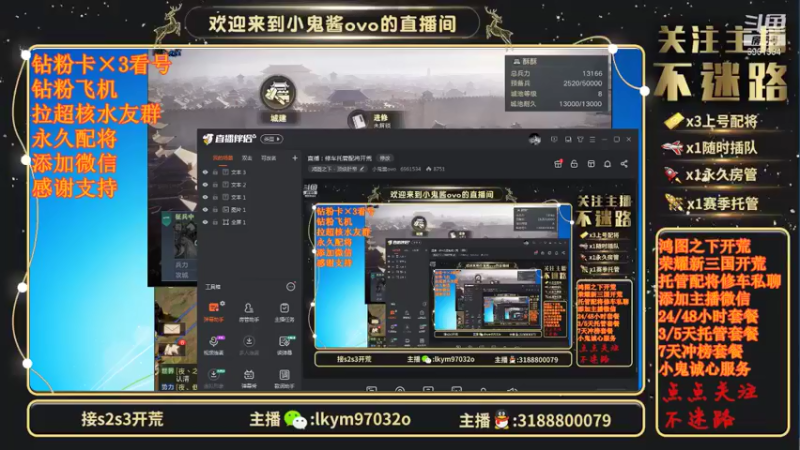The width and height of the screenshot is (800, 450).
Task: Open the 房管助手 tool
Action: pos(248,312)
